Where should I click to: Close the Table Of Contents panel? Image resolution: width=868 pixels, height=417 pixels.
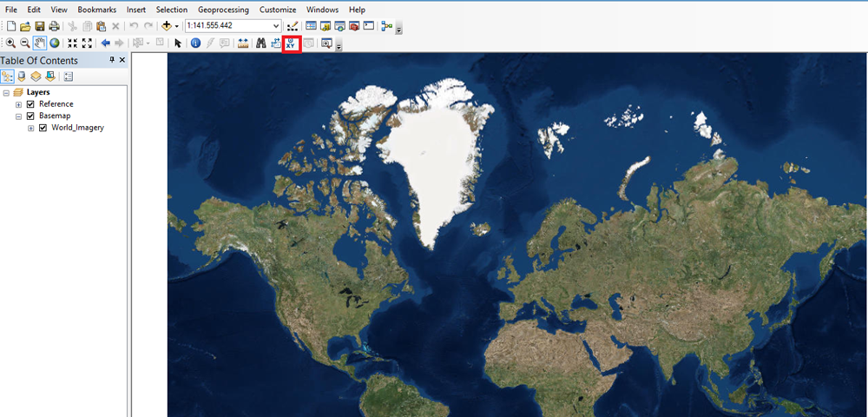click(122, 60)
